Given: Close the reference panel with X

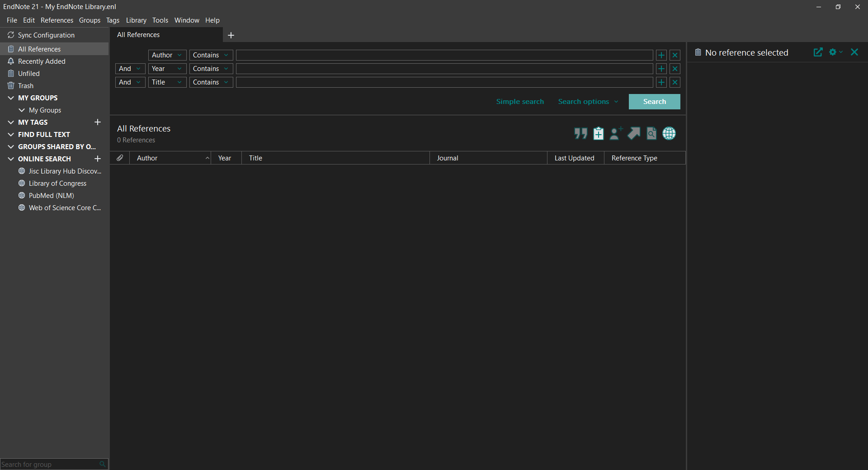Looking at the screenshot, I should pyautogui.click(x=854, y=52).
